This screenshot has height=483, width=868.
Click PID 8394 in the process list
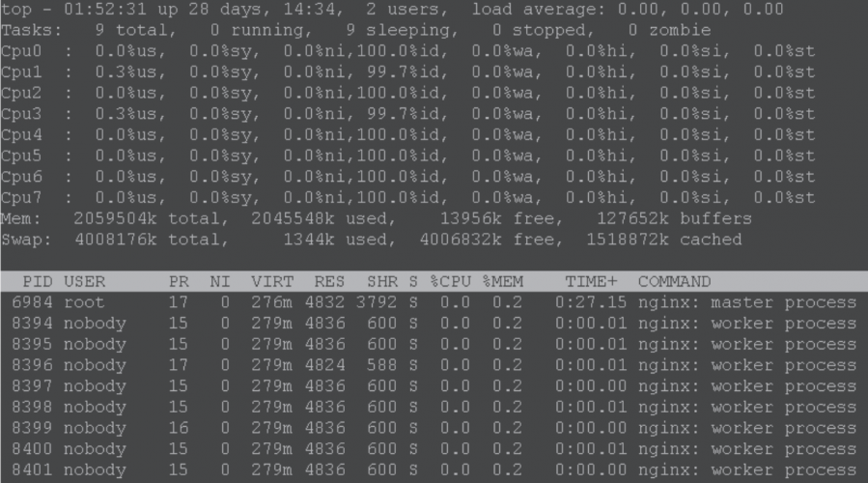(x=32, y=324)
